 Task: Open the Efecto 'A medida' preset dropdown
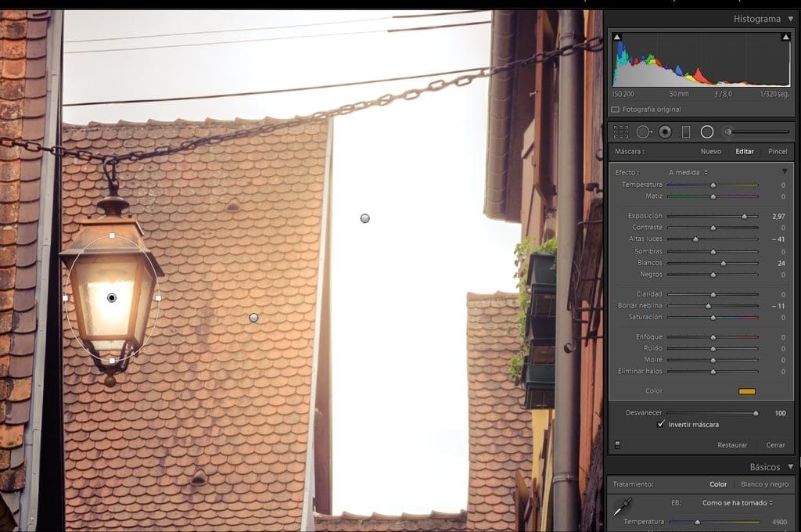pos(688,172)
